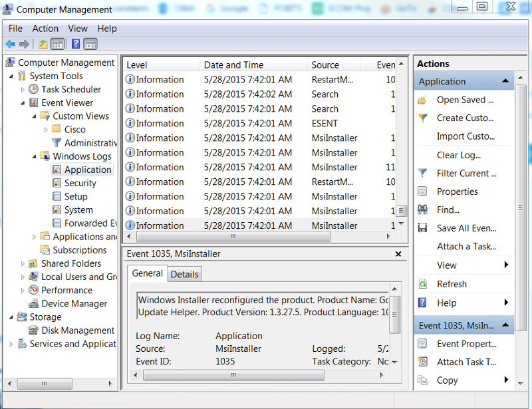This screenshot has height=409, width=532.
Task: Click the Device Manager icon
Action: (x=33, y=303)
